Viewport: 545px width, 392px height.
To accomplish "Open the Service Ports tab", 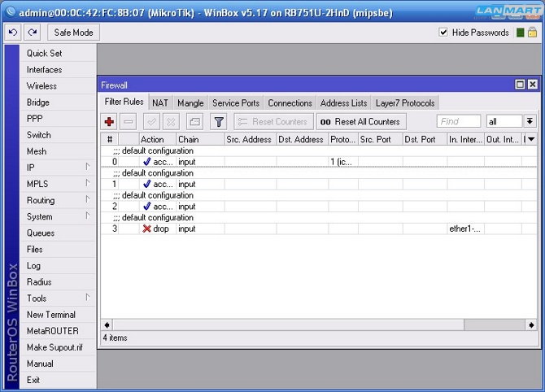I will [236, 103].
